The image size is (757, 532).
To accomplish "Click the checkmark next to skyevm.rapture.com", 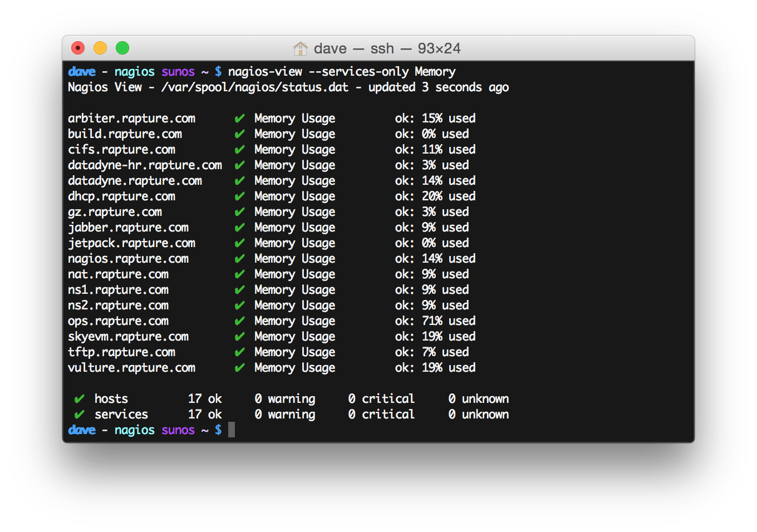I will tap(240, 337).
